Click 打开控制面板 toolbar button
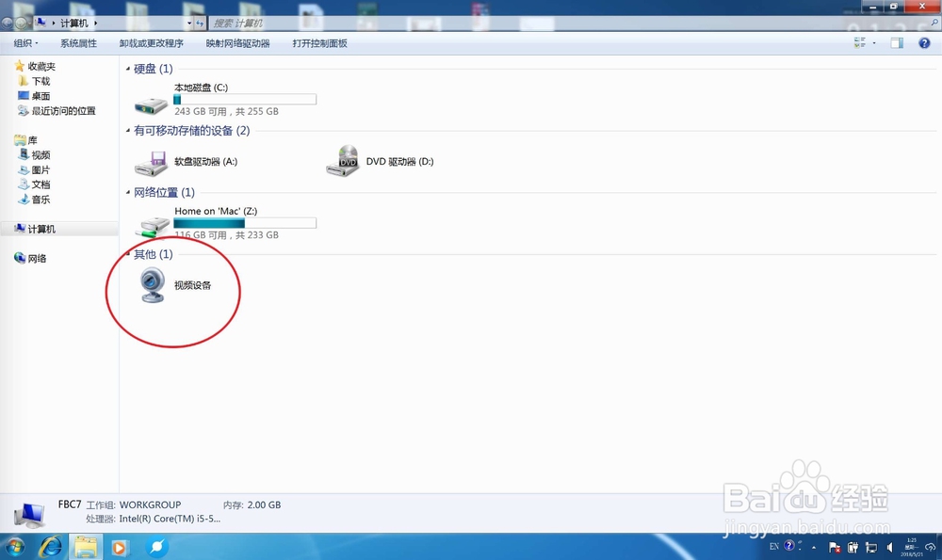942x560 pixels. tap(319, 43)
